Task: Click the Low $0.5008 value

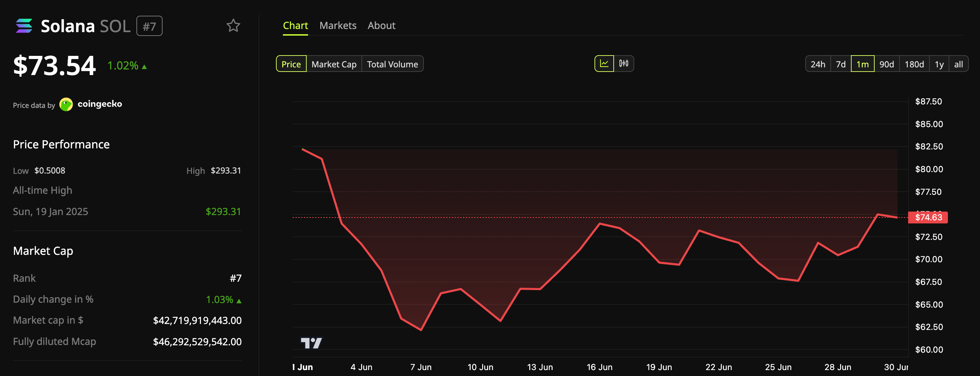Action: point(50,170)
